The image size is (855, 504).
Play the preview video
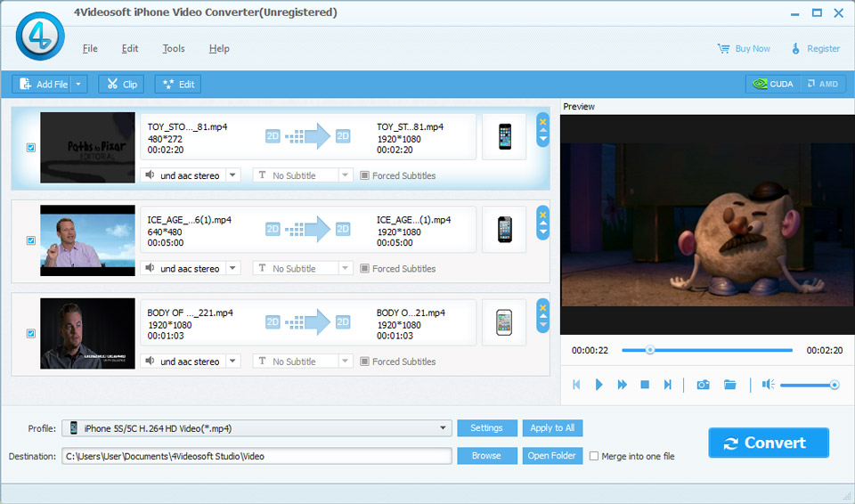tap(598, 385)
